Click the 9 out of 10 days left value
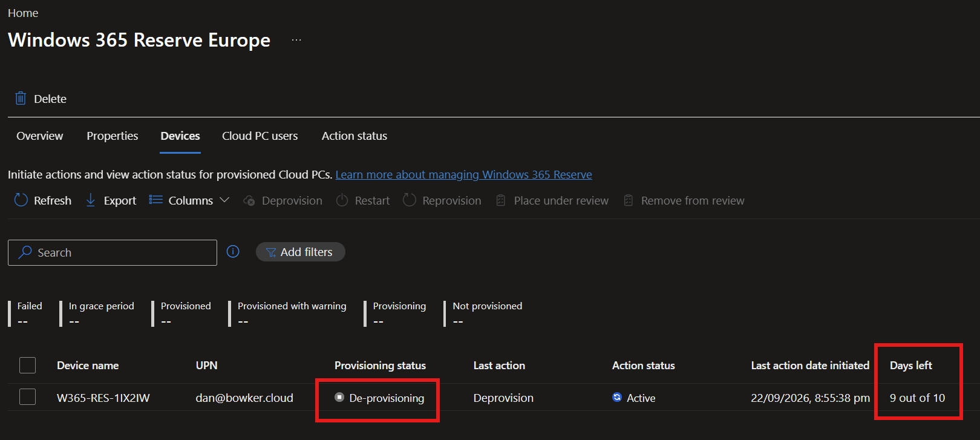Viewport: 980px width, 440px height. [917, 398]
